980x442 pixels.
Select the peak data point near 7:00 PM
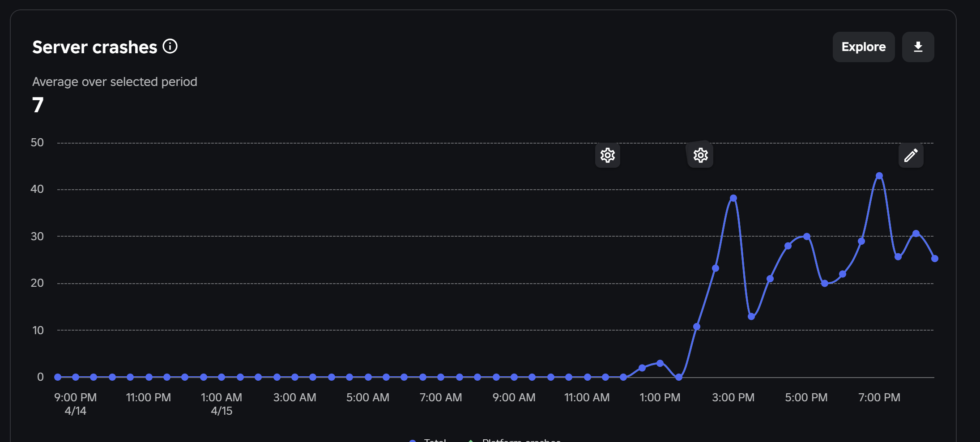click(x=879, y=176)
